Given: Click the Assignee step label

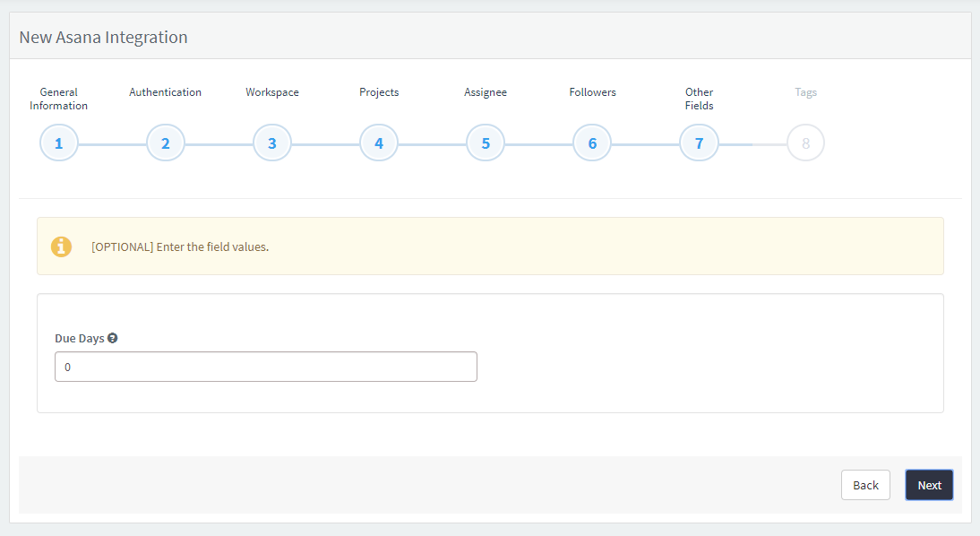Looking at the screenshot, I should pos(485,92).
